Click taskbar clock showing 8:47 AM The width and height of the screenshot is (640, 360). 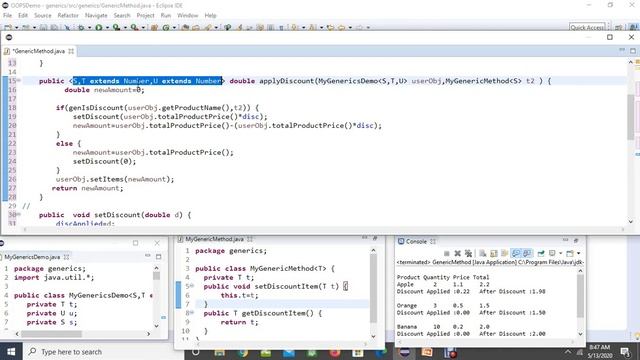[x=600, y=352]
